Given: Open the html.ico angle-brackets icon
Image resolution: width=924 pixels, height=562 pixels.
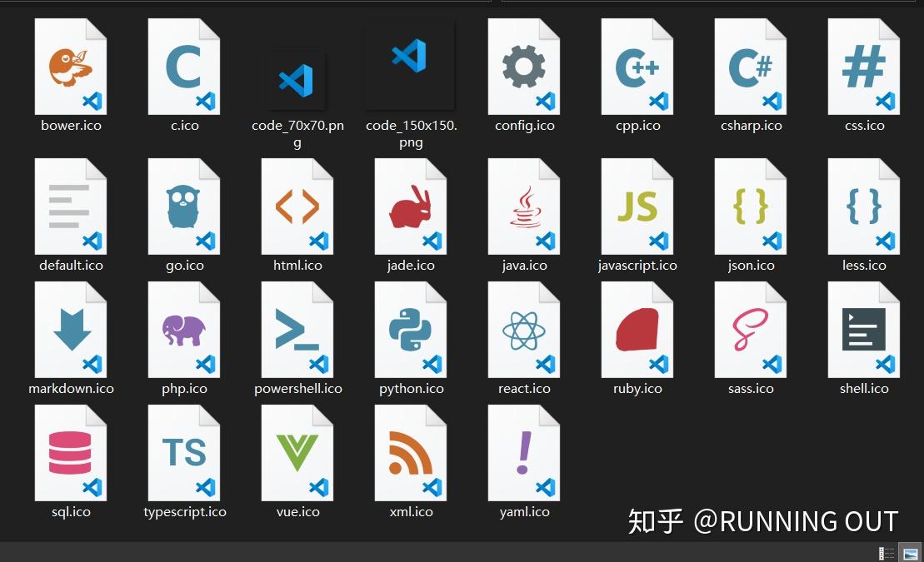Looking at the screenshot, I should [297, 206].
